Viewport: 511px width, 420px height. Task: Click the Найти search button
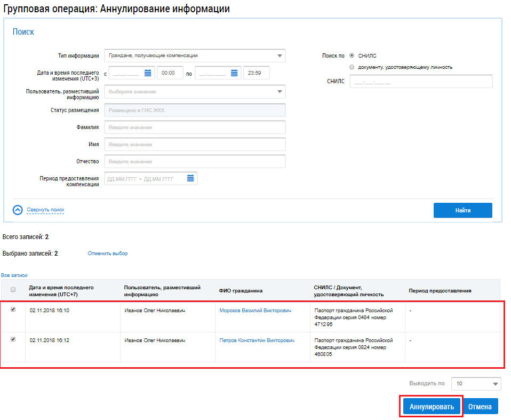pos(462,210)
